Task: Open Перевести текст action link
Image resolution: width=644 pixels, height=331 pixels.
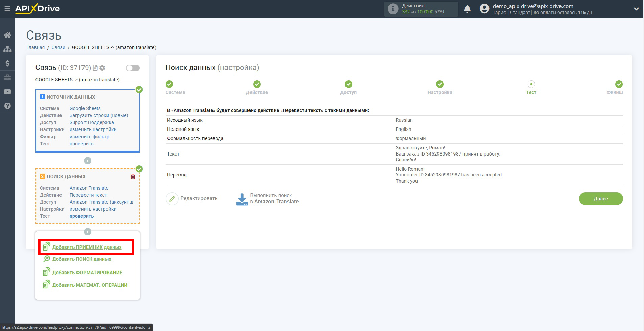Action: pyautogui.click(x=88, y=195)
